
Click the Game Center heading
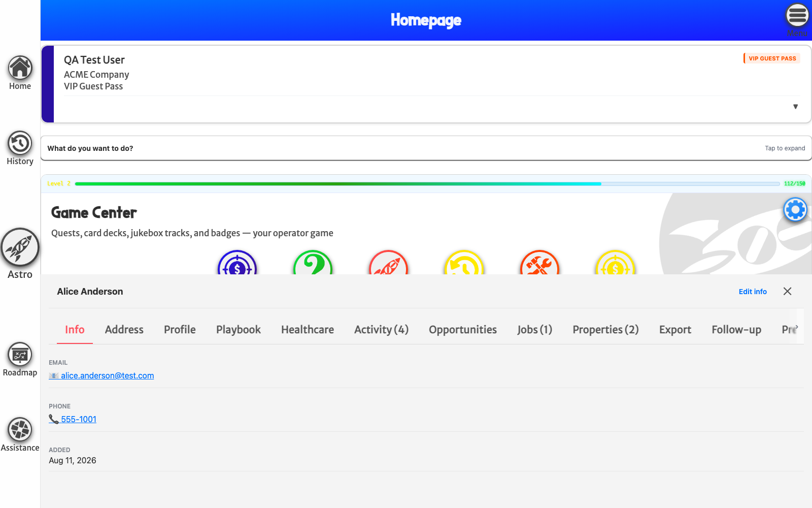94,212
